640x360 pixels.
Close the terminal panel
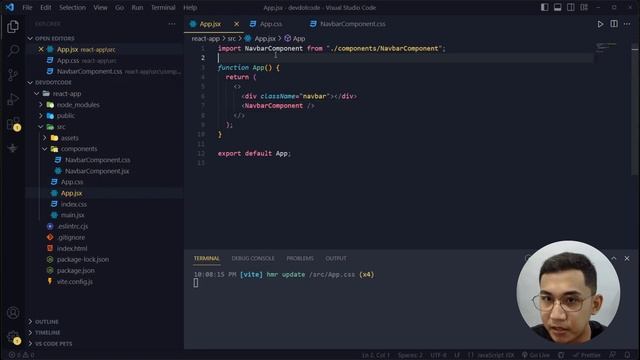627,258
